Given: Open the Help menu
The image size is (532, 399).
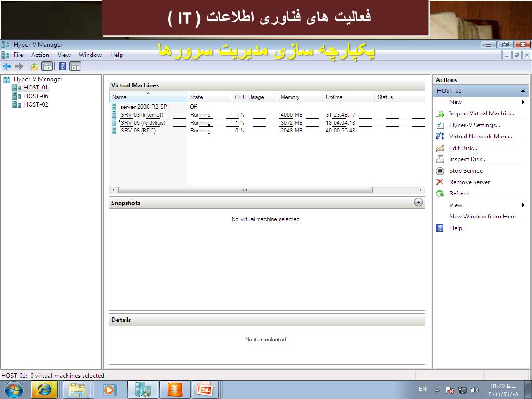Looking at the screenshot, I should 116,55.
